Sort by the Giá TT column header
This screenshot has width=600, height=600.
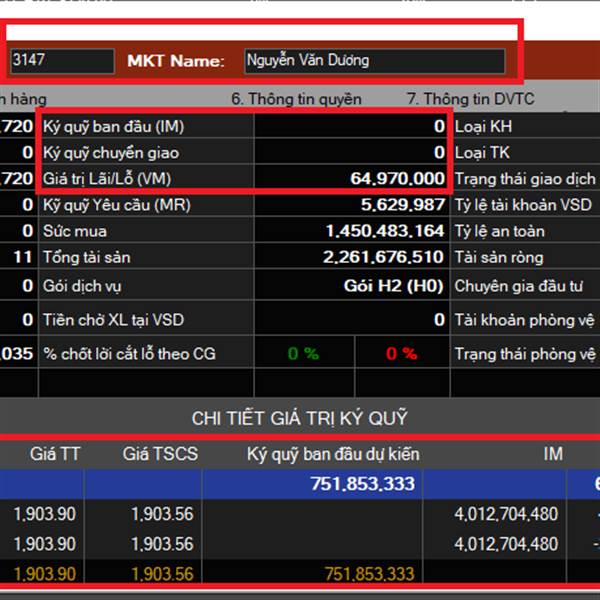click(55, 454)
